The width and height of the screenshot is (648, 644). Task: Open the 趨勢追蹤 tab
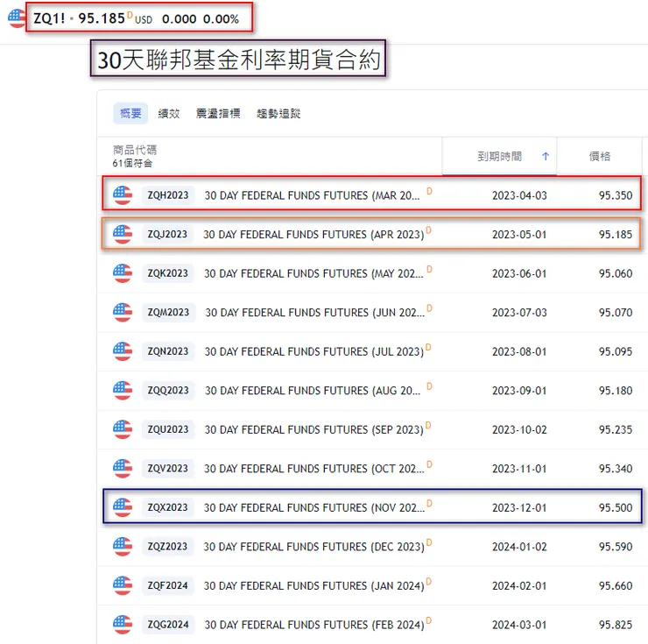[x=278, y=113]
